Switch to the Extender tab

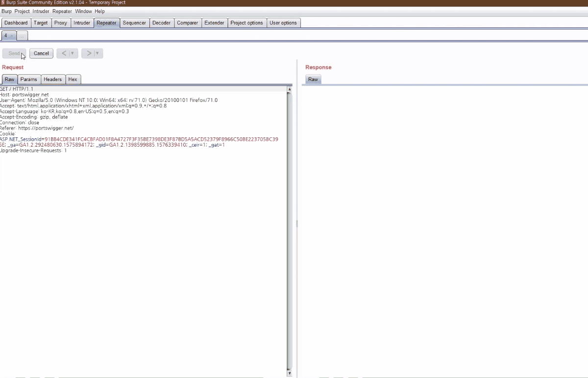(215, 23)
